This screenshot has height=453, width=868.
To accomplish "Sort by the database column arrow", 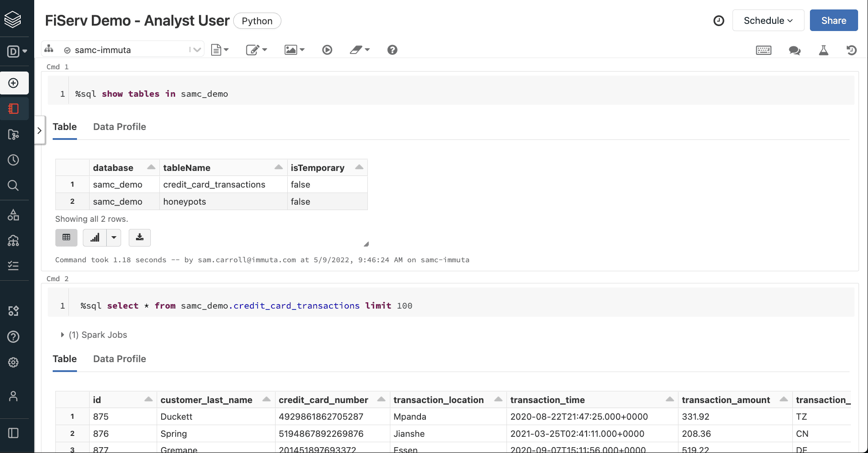I will click(x=151, y=167).
